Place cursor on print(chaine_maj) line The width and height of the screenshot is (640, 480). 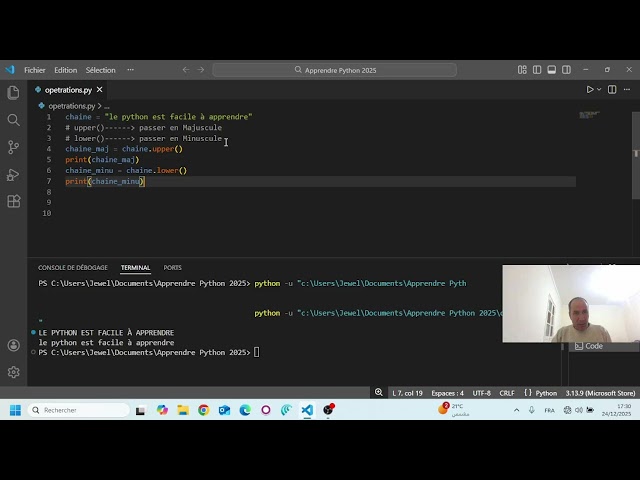pos(102,160)
